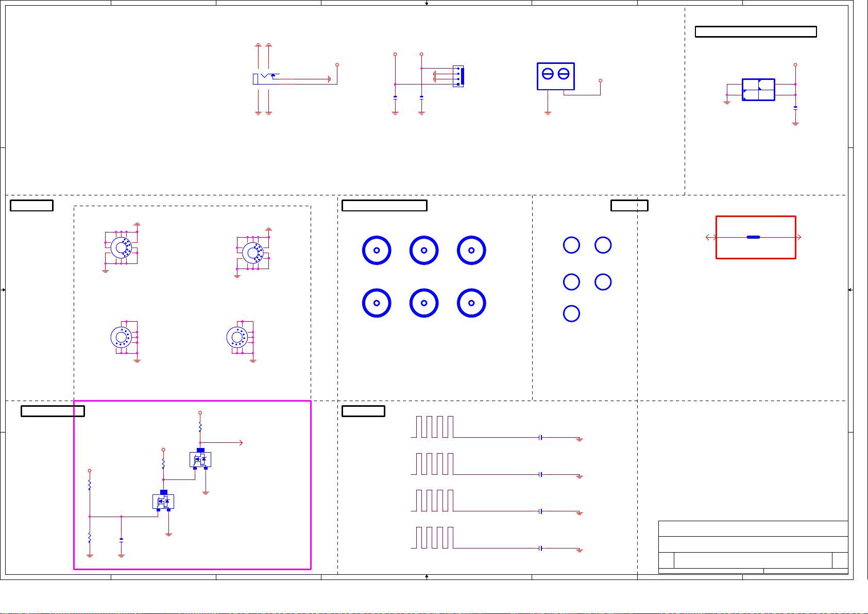This screenshot has width=868, height=614.
Task: Select top resistor of the left voltage divider
Action: (x=90, y=485)
